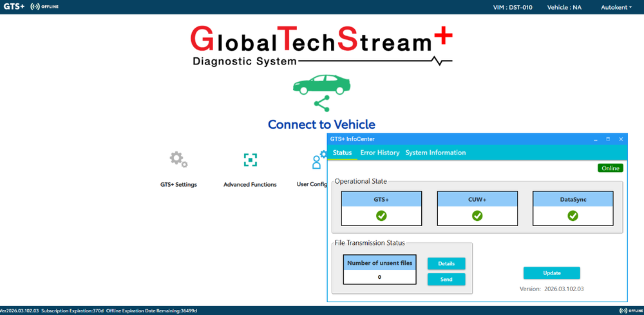644x315 pixels.
Task: Click the GTS+ operational state header
Action: (x=381, y=200)
